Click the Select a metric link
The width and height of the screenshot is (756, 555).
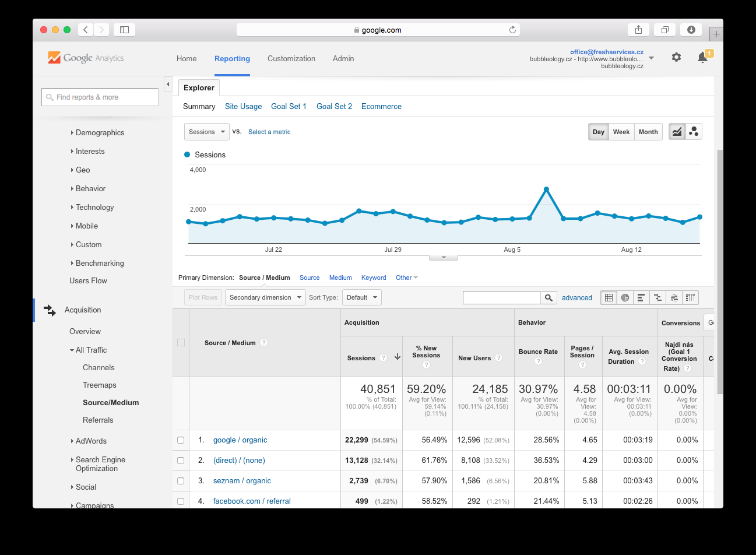(269, 132)
